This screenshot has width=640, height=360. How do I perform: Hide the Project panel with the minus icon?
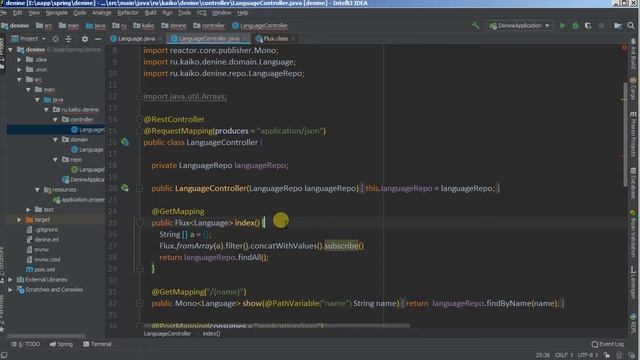tap(98, 39)
